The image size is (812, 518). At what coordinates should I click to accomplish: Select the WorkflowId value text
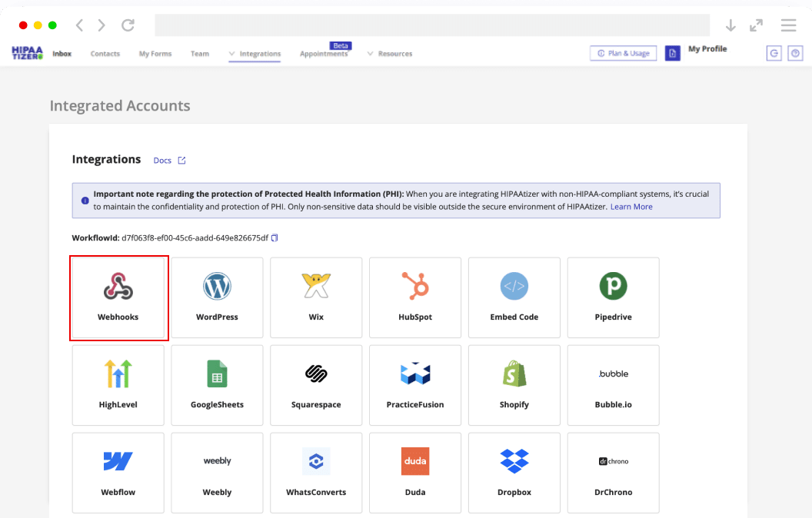pyautogui.click(x=195, y=238)
